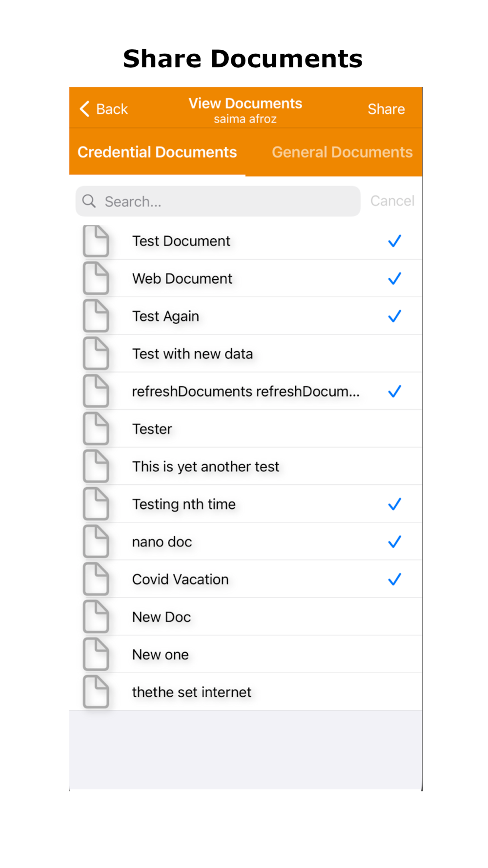Tap file icon beside refreshDocuments row
Viewport: 488px width, 868px height.
96,392
